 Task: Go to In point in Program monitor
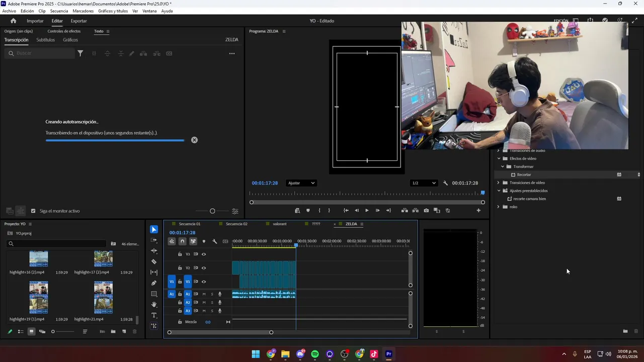pyautogui.click(x=346, y=211)
